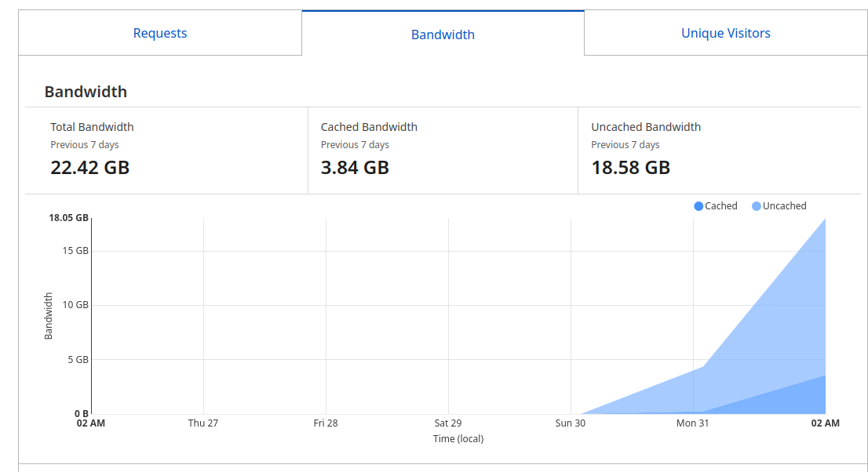
Task: Select the Total Bandwidth stat label
Action: coord(92,127)
